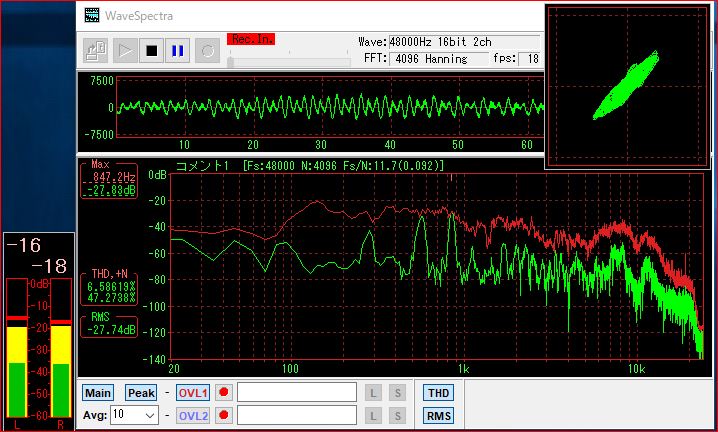Click the OVL1 red record dot
The height and width of the screenshot is (432, 718).
coord(224,393)
